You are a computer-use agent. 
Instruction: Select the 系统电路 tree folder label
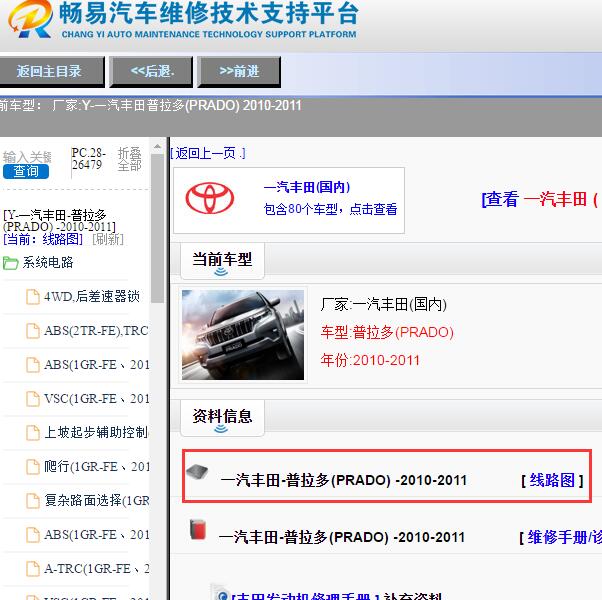[48, 263]
